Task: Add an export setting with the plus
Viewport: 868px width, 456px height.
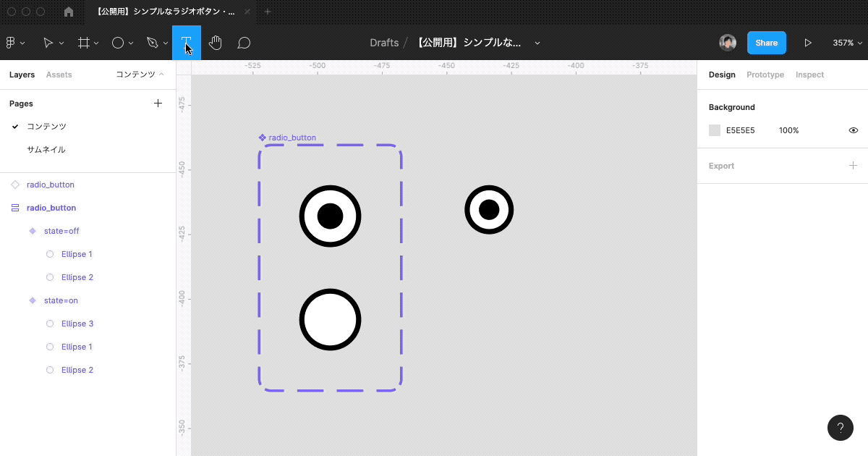Action: (853, 166)
